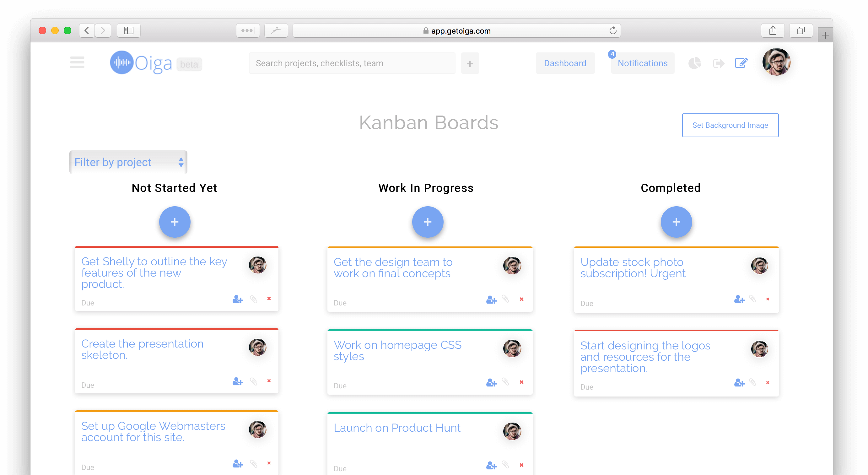Assign user on 'Get Shelly to outline' card
The width and height of the screenshot is (868, 475).
coord(238,299)
